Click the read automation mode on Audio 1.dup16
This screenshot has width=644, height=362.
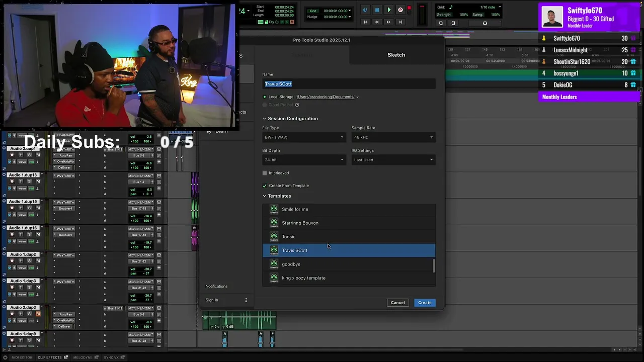coord(31,241)
